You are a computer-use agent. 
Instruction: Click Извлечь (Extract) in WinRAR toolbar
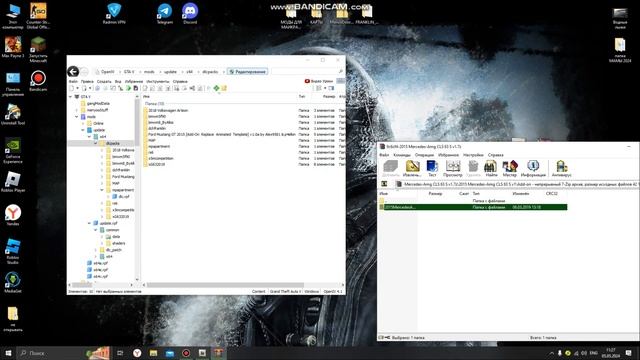[412, 169]
